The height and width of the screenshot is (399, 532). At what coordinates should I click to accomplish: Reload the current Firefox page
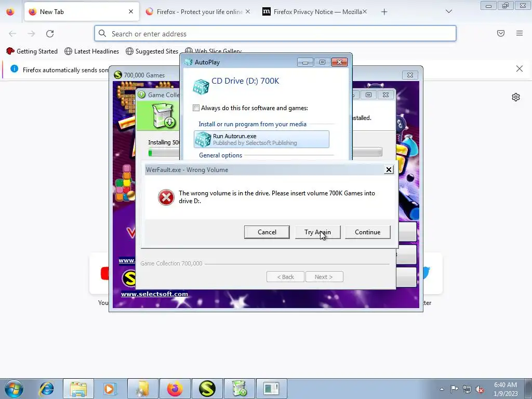(x=50, y=34)
